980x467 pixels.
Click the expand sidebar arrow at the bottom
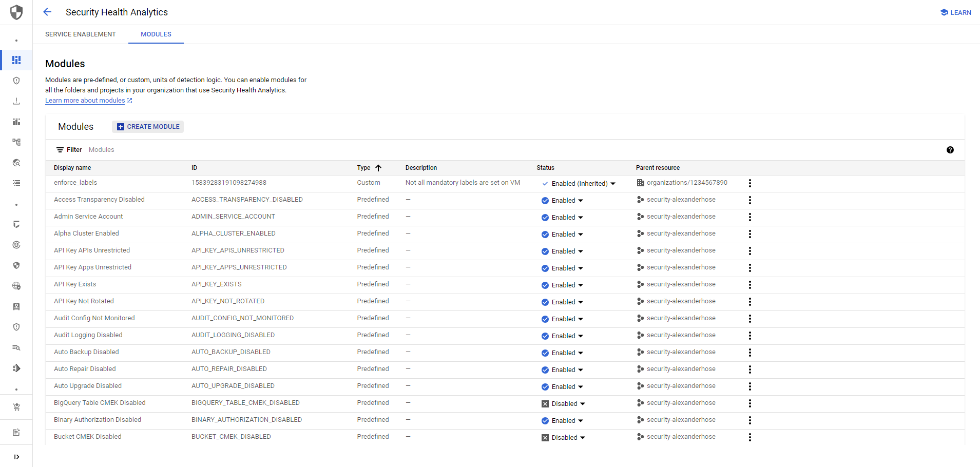tap(16, 456)
